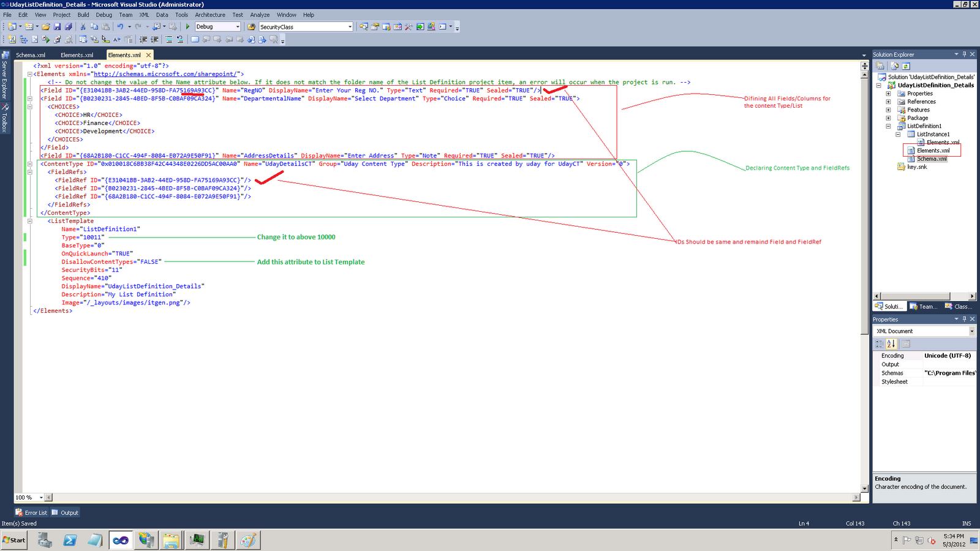Collapse the ContentType XML outline block
Image resolution: width=980 pixels, height=551 pixels.
click(29, 164)
